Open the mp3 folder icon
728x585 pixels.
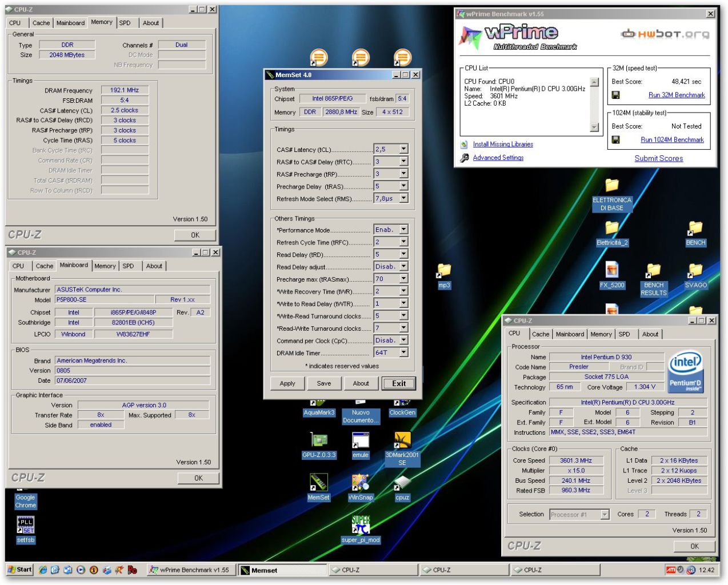click(x=444, y=275)
